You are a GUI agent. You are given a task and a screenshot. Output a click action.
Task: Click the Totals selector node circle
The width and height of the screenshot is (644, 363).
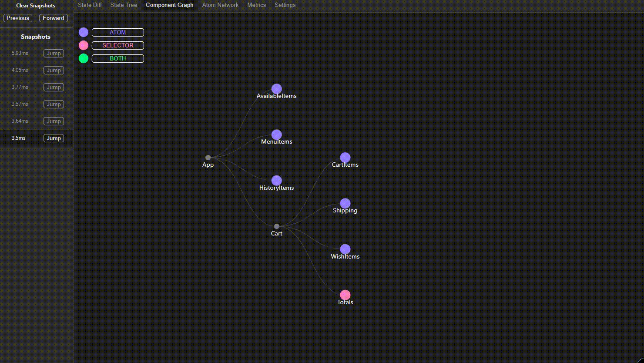click(345, 295)
